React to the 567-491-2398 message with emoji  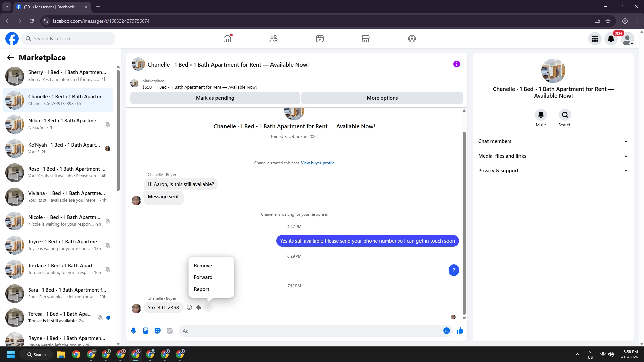[x=189, y=307]
